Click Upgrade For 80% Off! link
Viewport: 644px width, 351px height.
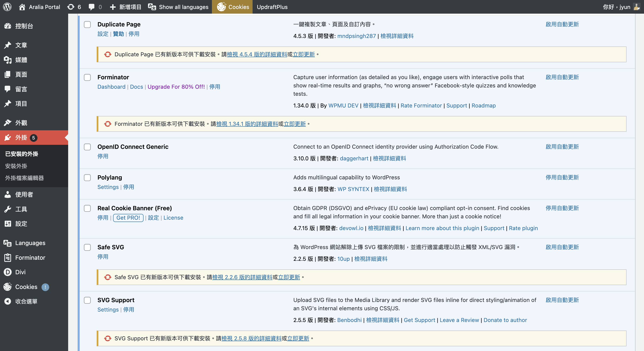176,87
